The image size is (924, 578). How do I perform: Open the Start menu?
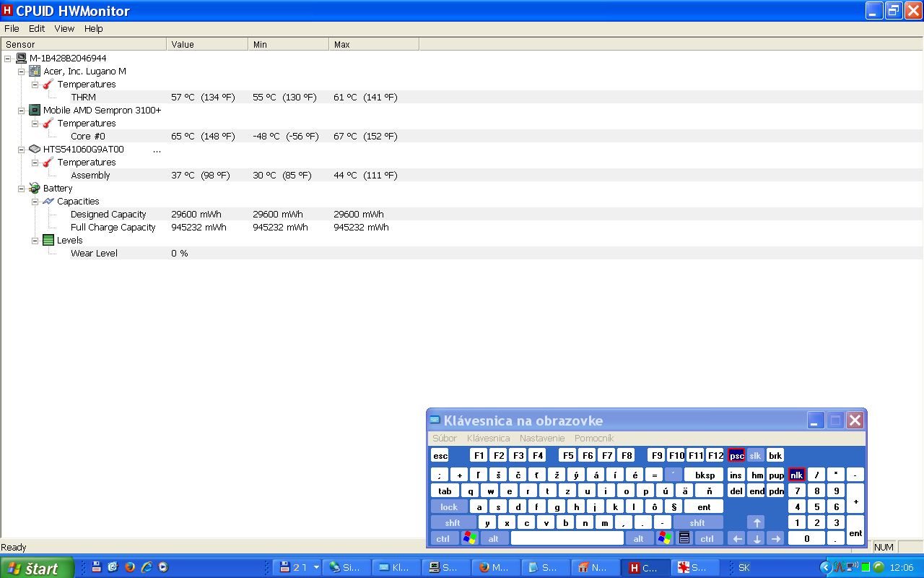point(37,568)
